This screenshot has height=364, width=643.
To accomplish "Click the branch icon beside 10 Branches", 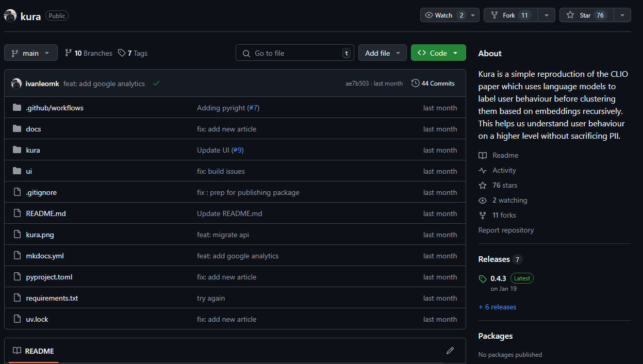I will 69,53.
